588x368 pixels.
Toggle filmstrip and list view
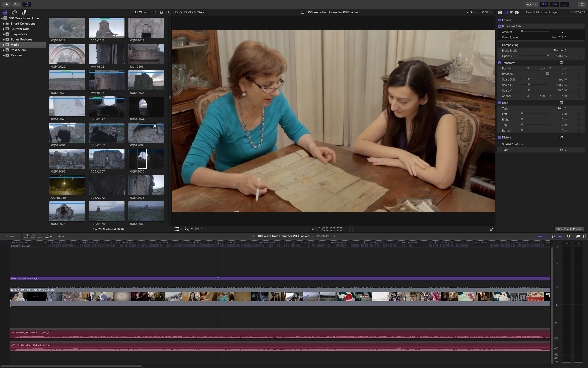[154, 12]
